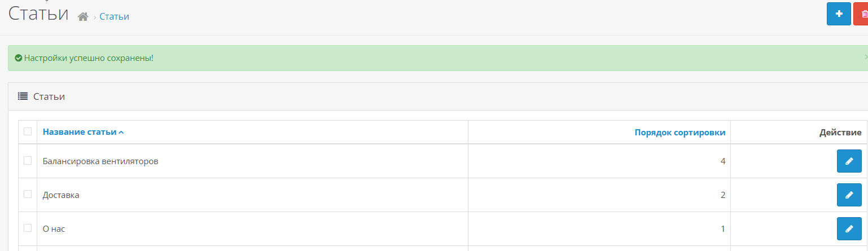Open the Доставка article editor via pencil icon

click(849, 195)
